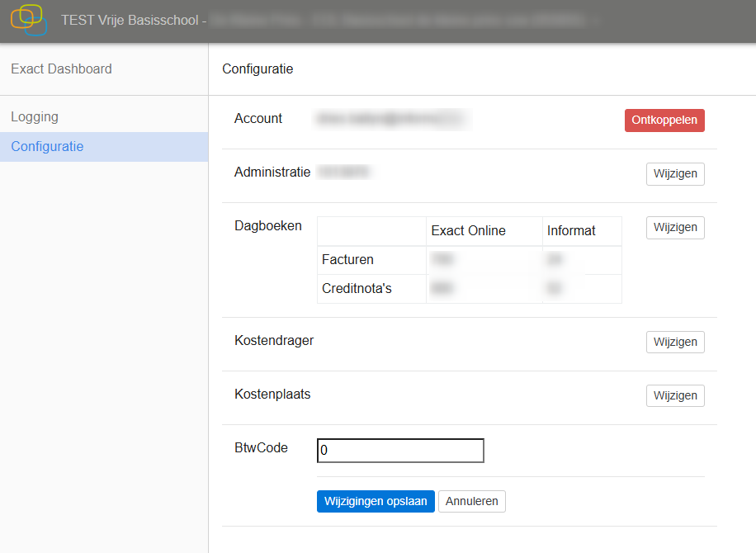Cancel edits with the Annuleren button
Screen dimensions: 756x553
(471, 502)
